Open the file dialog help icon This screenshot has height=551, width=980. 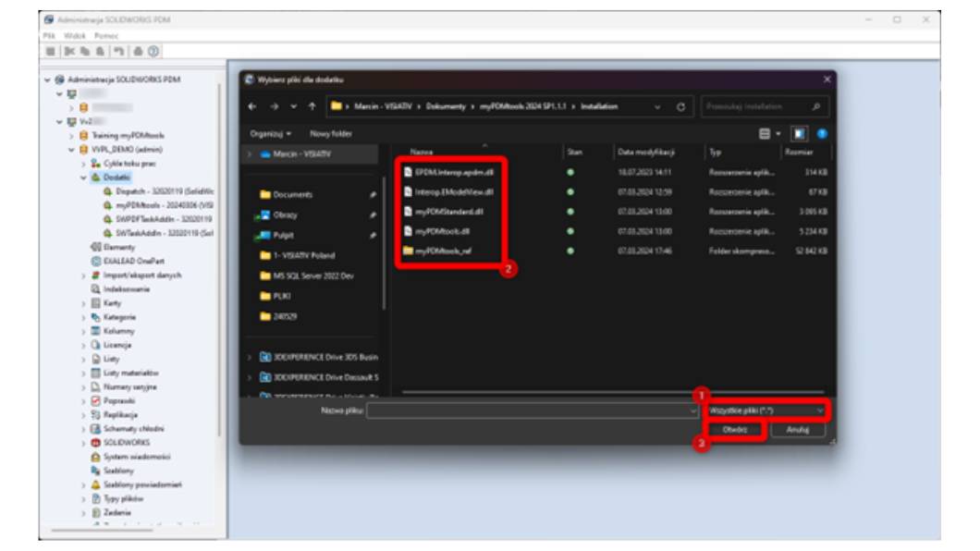click(x=822, y=134)
